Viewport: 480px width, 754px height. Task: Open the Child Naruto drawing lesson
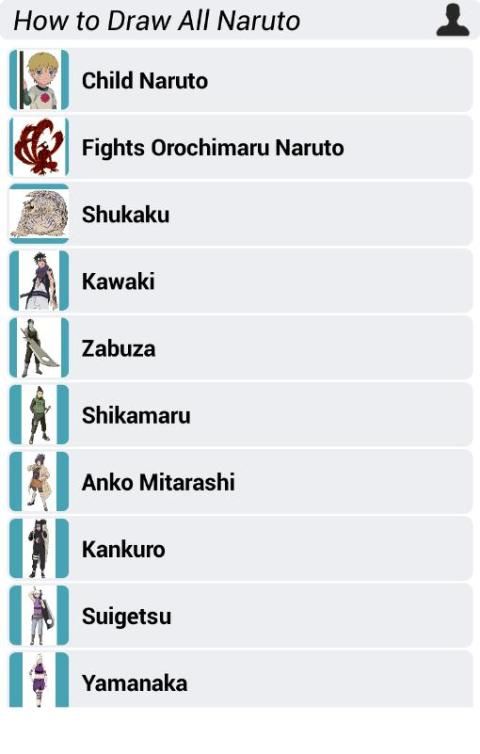240,80
